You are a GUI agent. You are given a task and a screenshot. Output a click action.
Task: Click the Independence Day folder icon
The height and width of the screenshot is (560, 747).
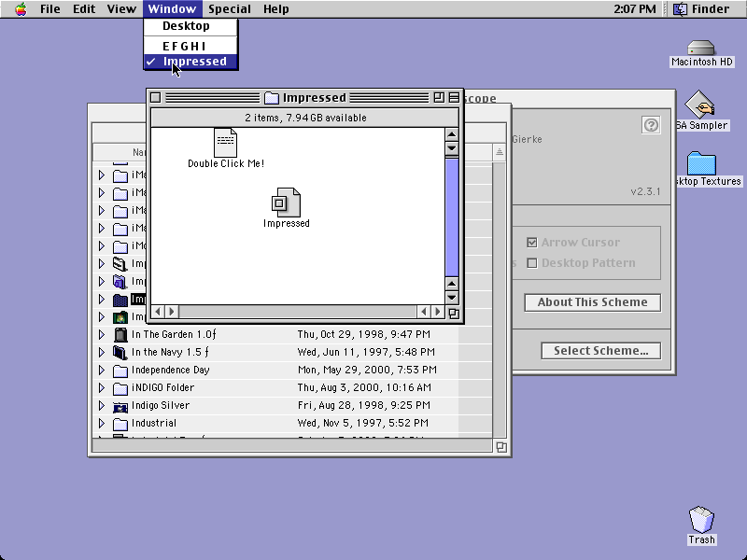(x=120, y=370)
